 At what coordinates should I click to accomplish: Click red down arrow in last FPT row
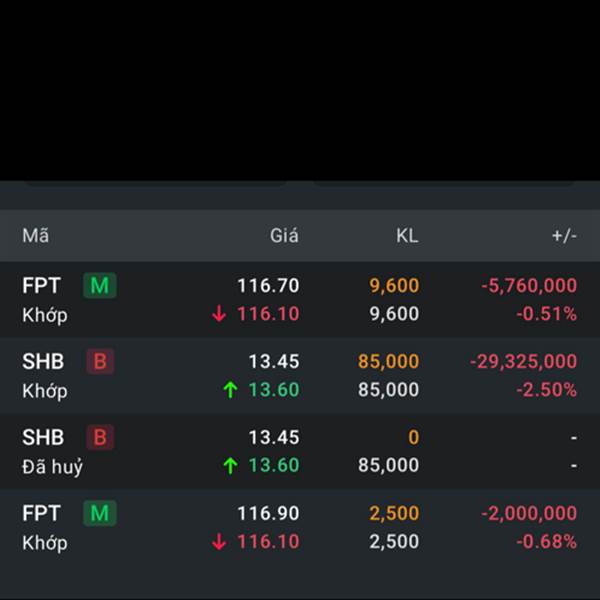point(219,542)
